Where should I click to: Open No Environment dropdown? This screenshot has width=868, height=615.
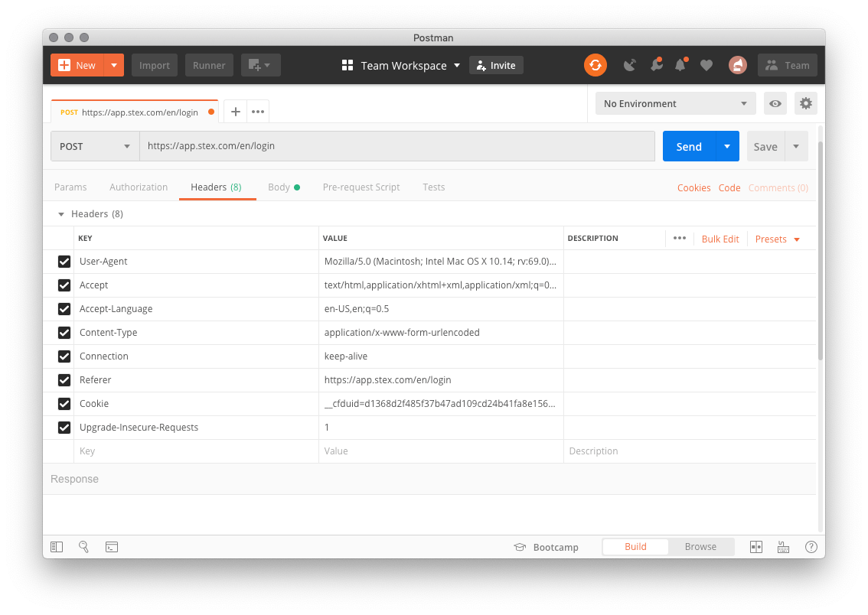pyautogui.click(x=675, y=103)
